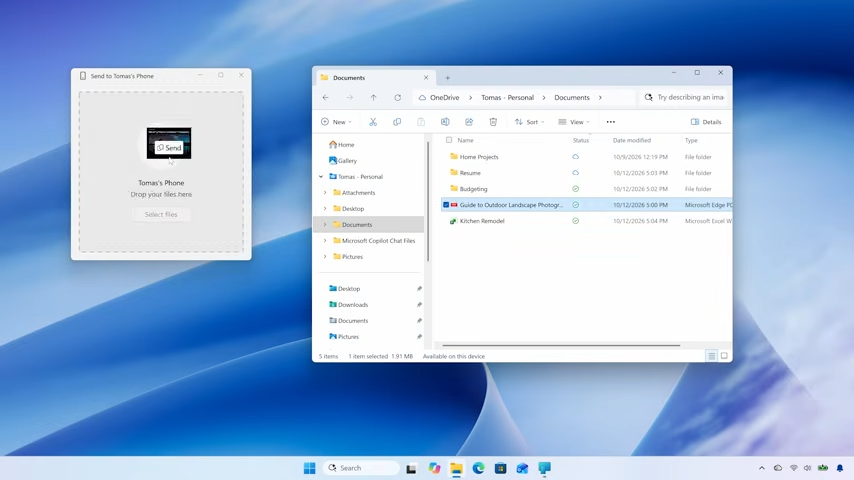Click the Select files button
Viewport: 854px width, 480px height.
[161, 215]
